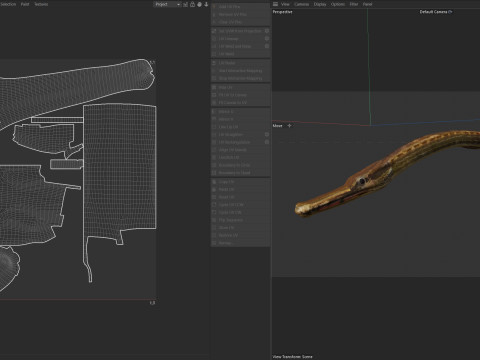This screenshot has height=360, width=480.
Task: Open the Project dropdown in UV editor
Action: click(167, 4)
